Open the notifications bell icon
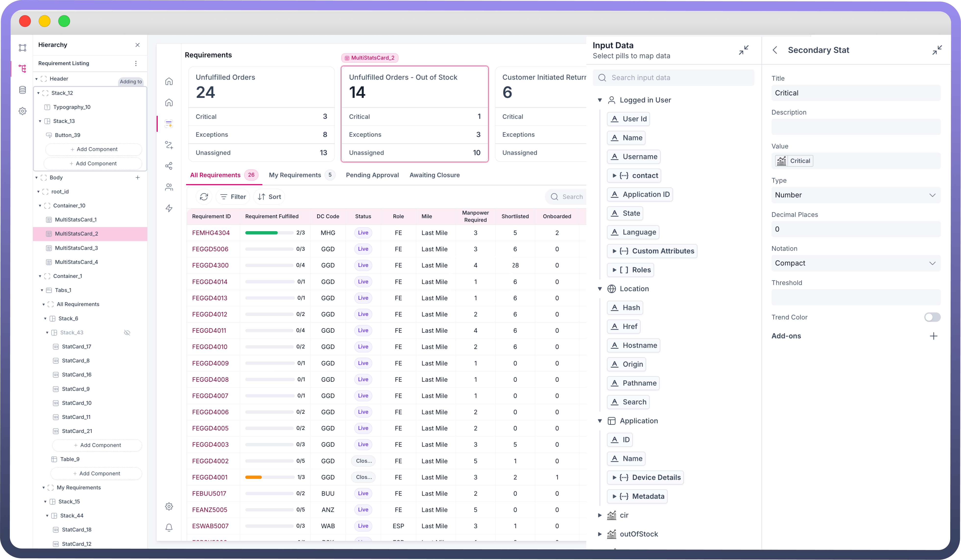This screenshot has height=560, width=961. tap(169, 527)
